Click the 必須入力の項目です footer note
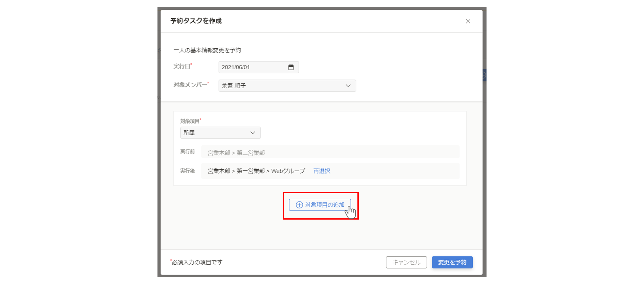 [197, 262]
